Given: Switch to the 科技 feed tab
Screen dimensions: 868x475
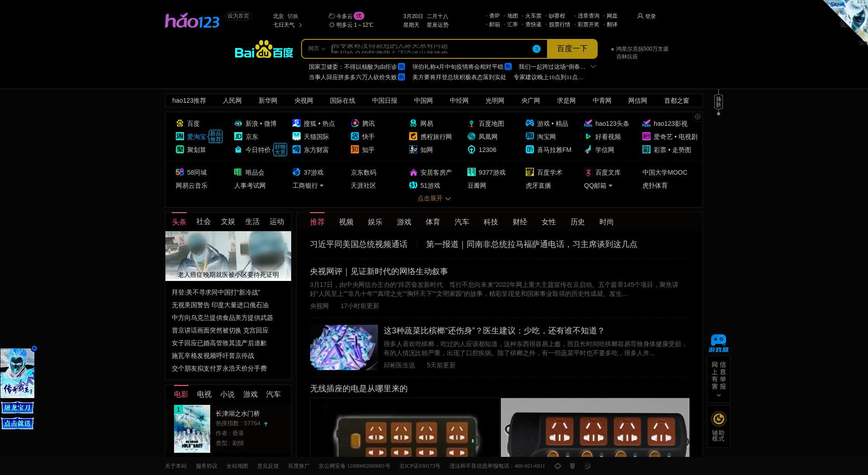Looking at the screenshot, I should (491, 222).
